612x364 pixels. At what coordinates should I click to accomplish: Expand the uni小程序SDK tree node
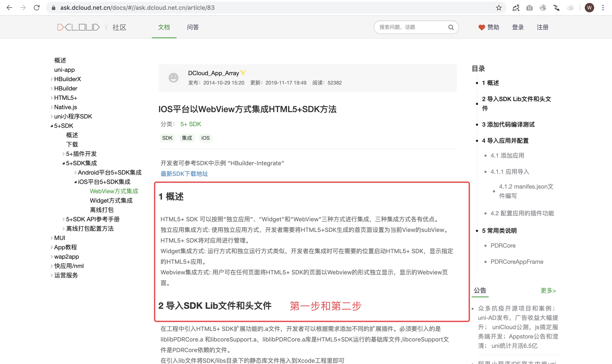point(52,117)
